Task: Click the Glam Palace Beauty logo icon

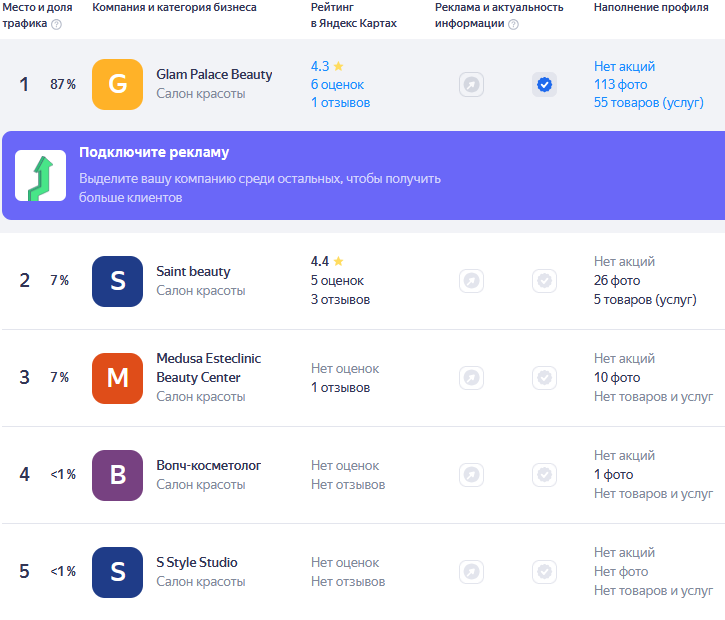Action: tap(117, 84)
